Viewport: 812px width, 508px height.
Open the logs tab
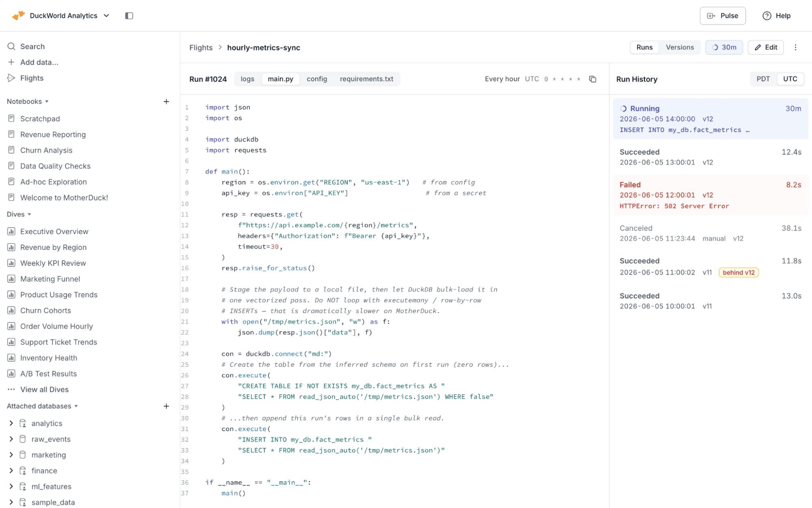click(x=247, y=79)
